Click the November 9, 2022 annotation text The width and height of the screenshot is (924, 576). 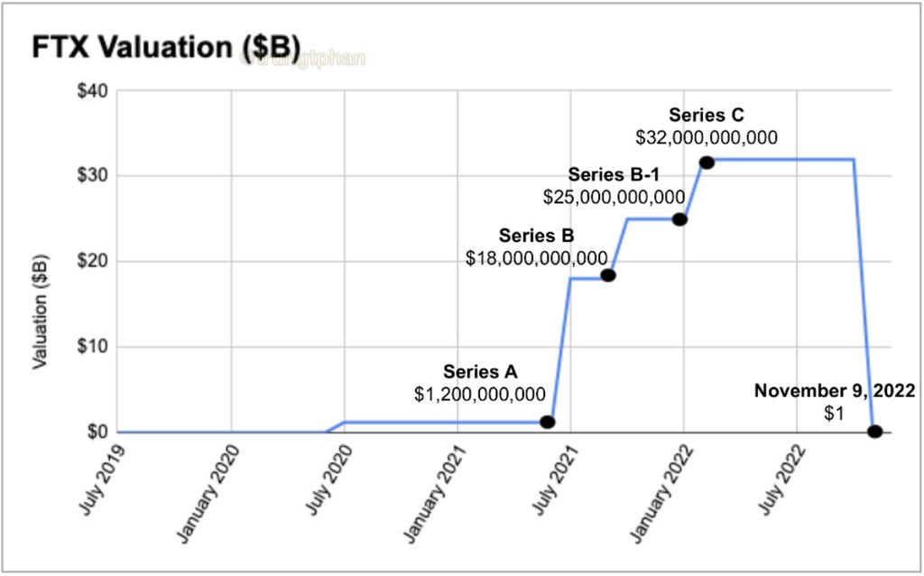pos(836,391)
